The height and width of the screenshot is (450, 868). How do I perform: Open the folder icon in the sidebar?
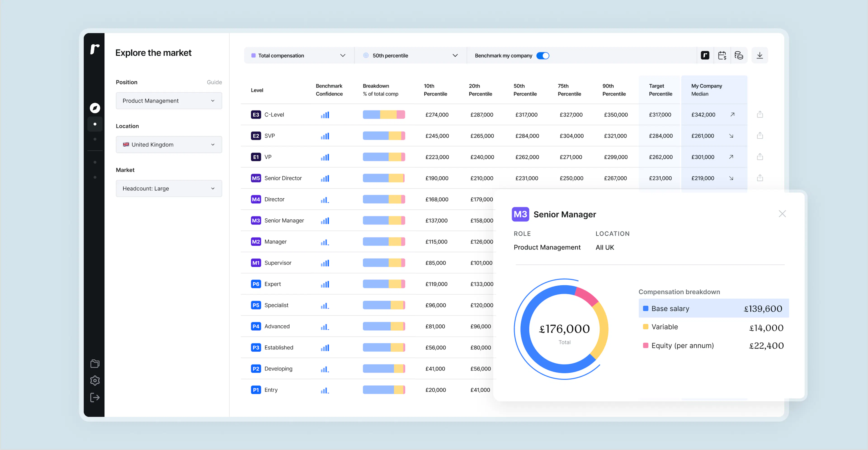[x=95, y=363]
